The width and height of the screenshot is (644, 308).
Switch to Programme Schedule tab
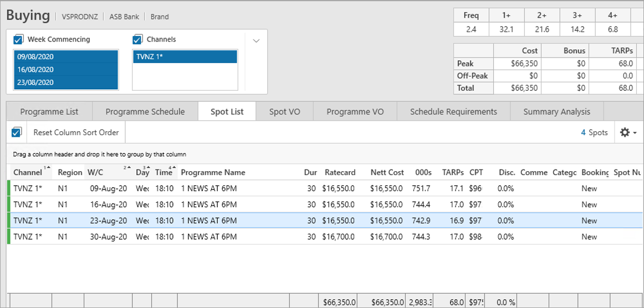click(x=145, y=112)
